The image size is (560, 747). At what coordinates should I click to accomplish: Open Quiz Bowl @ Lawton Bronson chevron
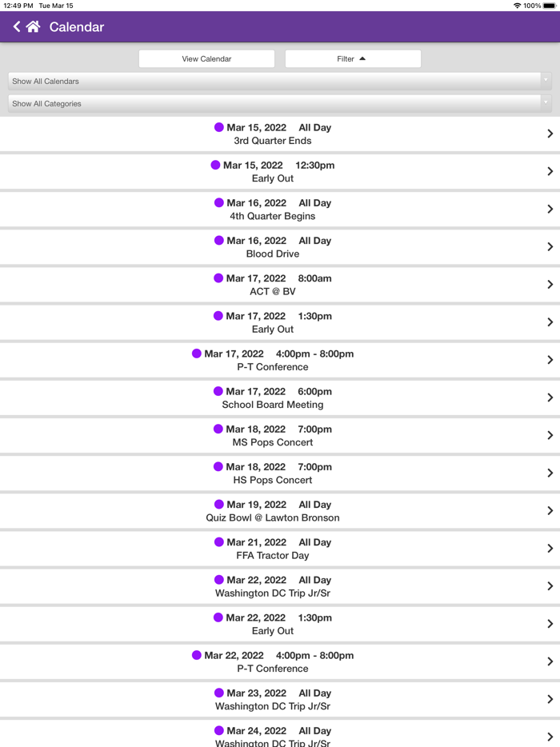(x=550, y=511)
